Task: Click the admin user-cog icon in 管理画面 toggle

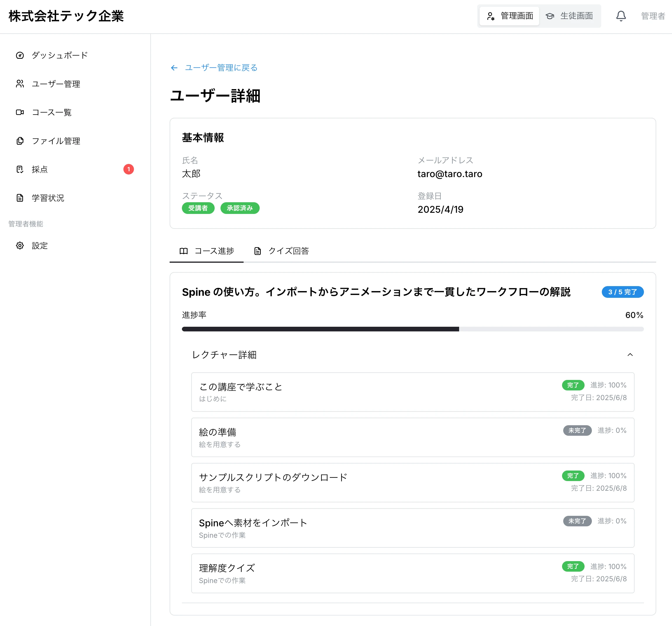Action: (x=490, y=16)
